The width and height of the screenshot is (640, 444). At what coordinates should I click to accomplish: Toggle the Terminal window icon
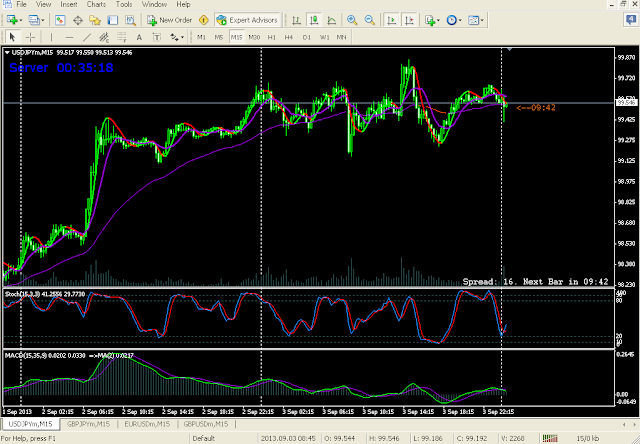pyautogui.click(x=113, y=20)
